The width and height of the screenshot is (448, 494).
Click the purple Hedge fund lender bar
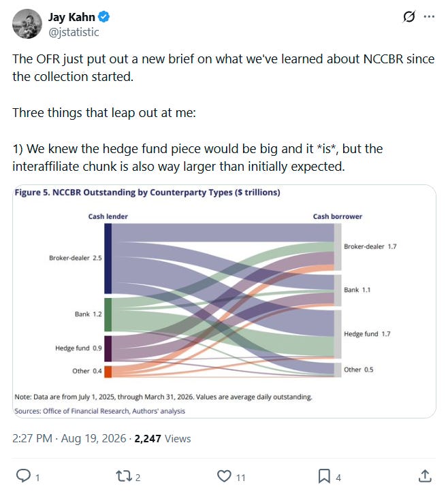pos(108,348)
